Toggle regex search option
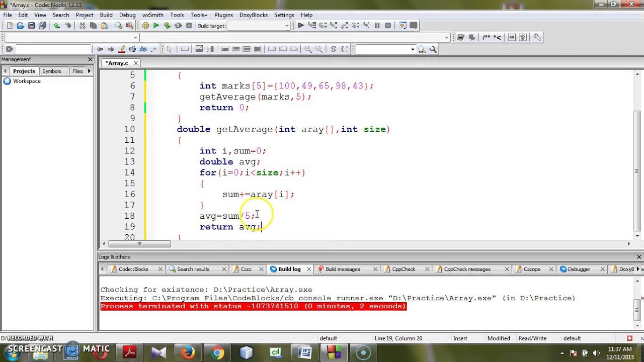 154,49
